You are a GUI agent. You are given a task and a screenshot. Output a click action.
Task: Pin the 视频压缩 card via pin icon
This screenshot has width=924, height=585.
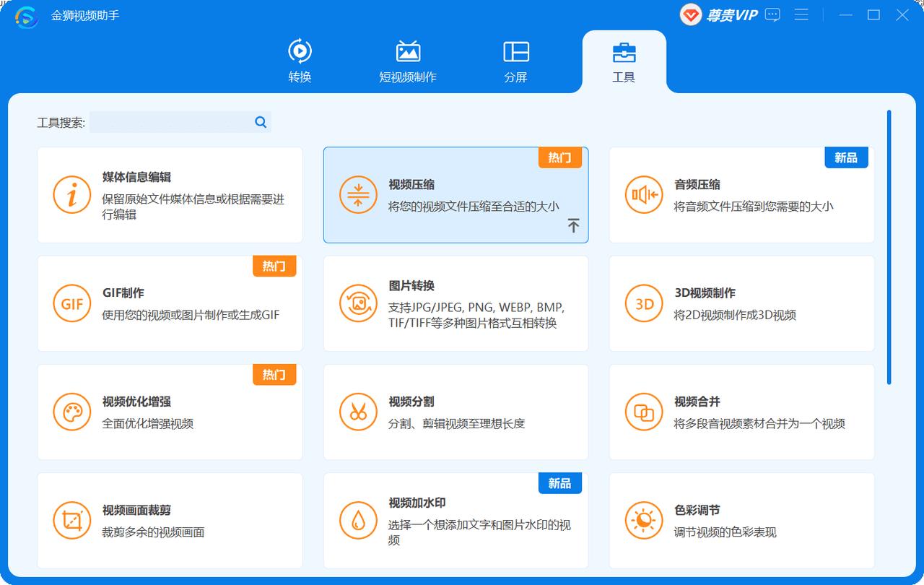[x=574, y=225]
